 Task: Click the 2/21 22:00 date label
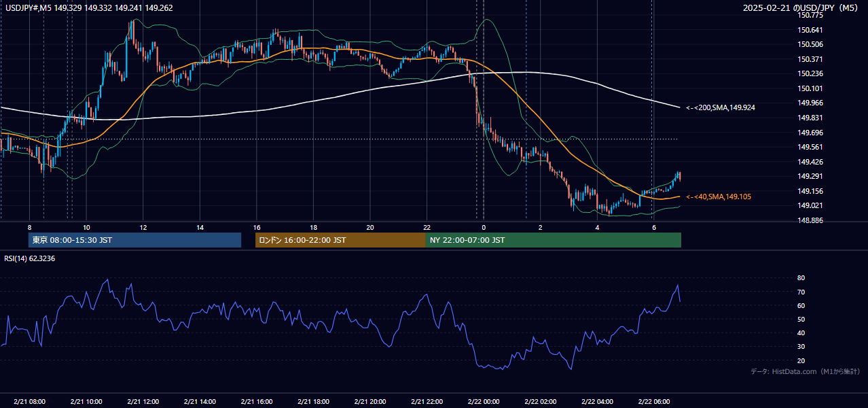(427, 402)
